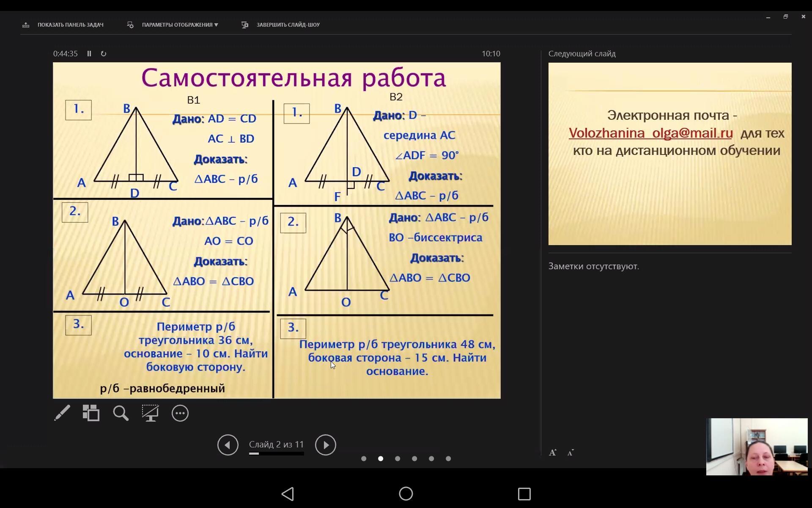
Task: Click the 'Следующий слайд' label
Action: 582,54
